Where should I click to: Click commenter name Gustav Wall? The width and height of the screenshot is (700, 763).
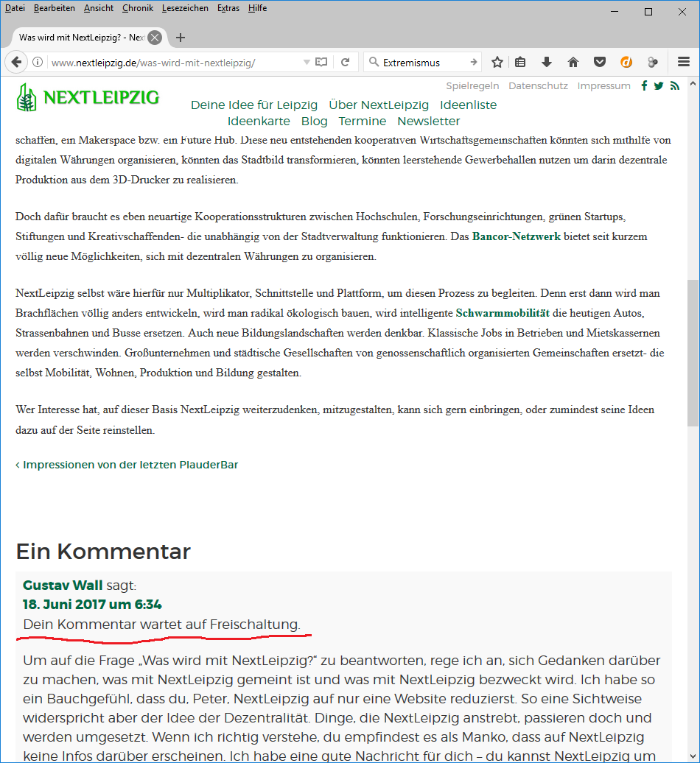pos(63,585)
